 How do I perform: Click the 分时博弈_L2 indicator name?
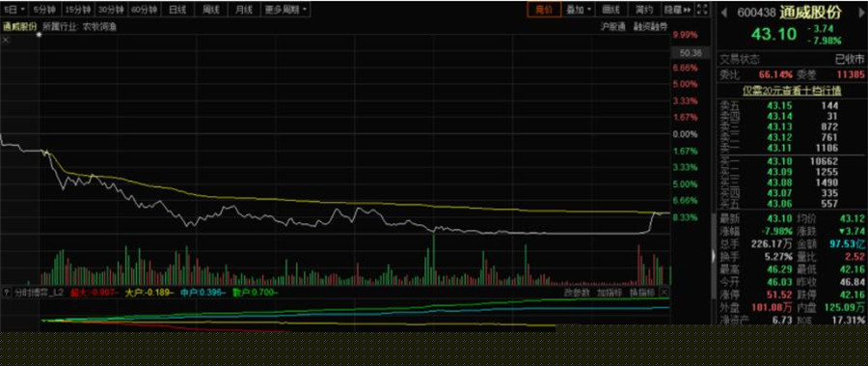pos(40,293)
